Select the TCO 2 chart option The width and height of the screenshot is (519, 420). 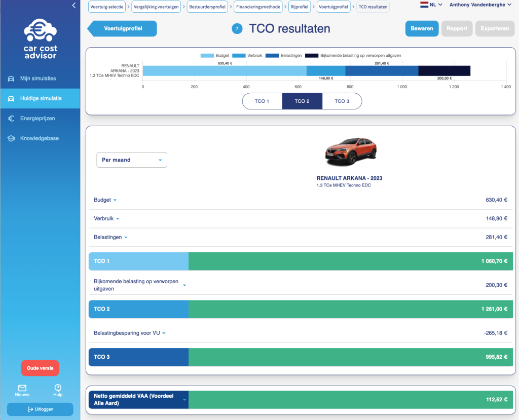click(x=302, y=101)
